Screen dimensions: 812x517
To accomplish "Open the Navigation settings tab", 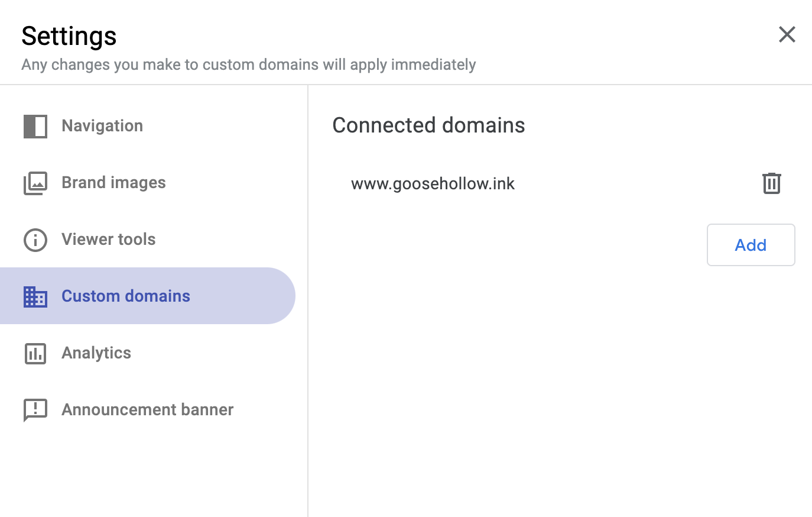I will click(102, 126).
